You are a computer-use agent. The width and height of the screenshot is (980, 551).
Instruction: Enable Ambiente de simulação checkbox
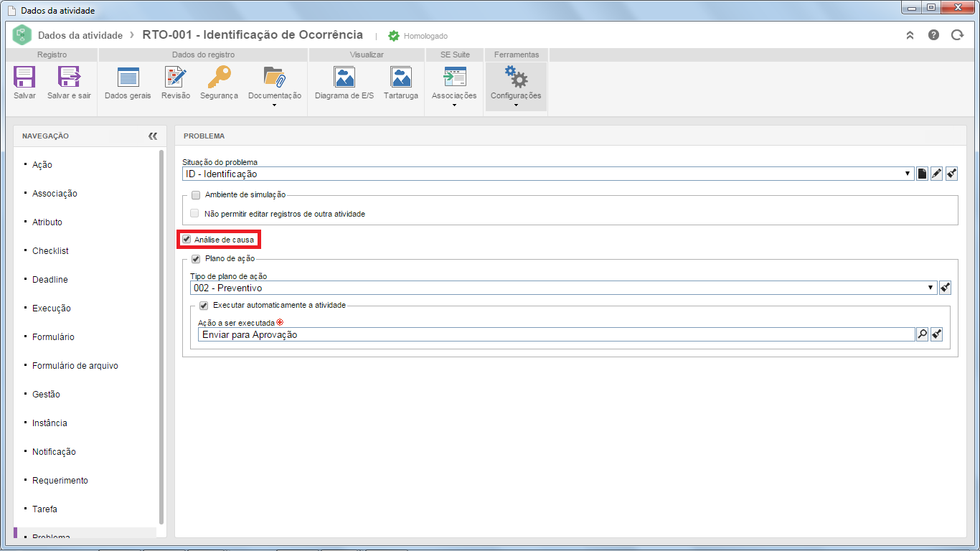click(x=196, y=194)
